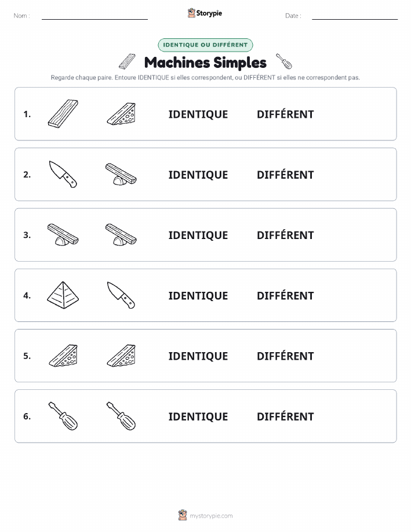
Task: Click the wedge ramp icon in row 1
Action: point(121,114)
